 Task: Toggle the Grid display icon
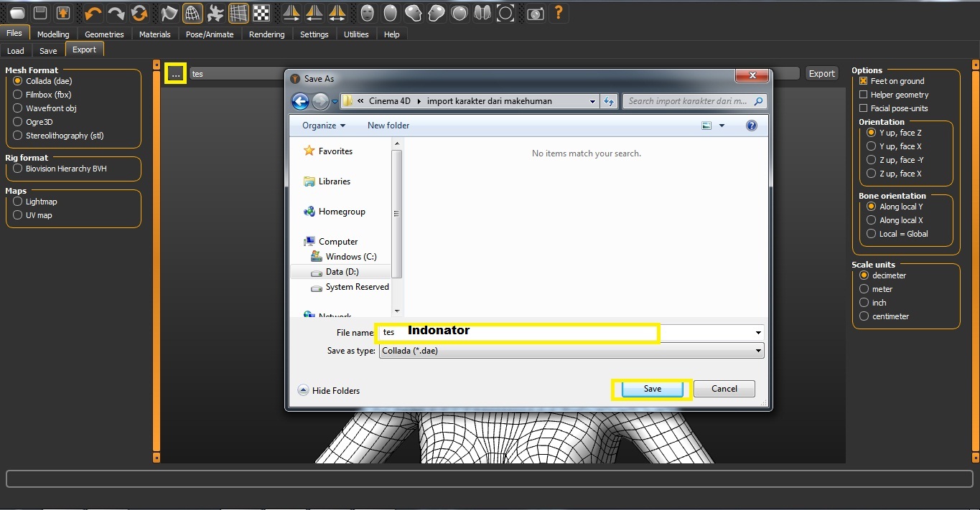pyautogui.click(x=238, y=13)
